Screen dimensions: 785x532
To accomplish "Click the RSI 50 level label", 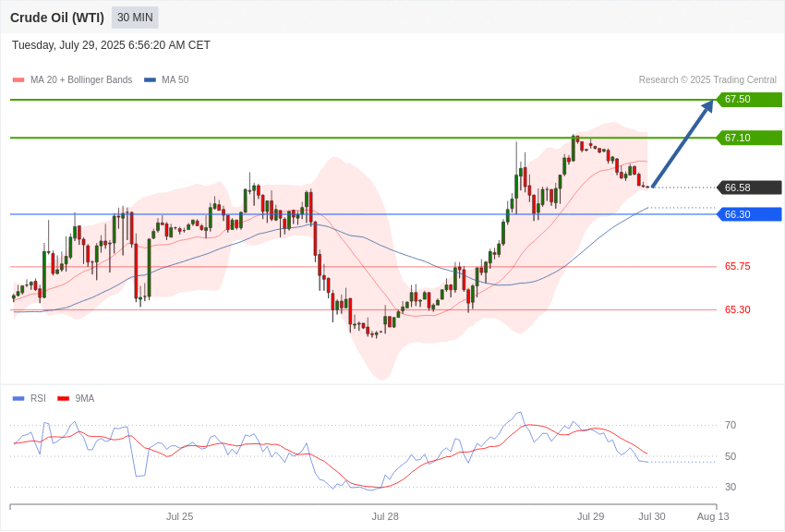I will pos(731,456).
